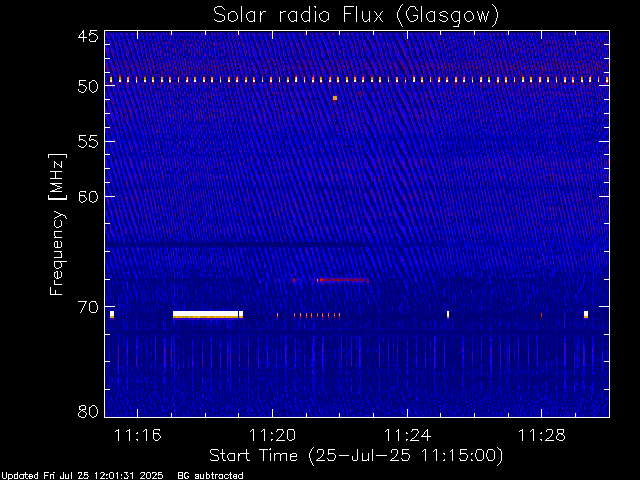Click the 11:28 time tick label
The image size is (640, 480).
pyautogui.click(x=542, y=435)
